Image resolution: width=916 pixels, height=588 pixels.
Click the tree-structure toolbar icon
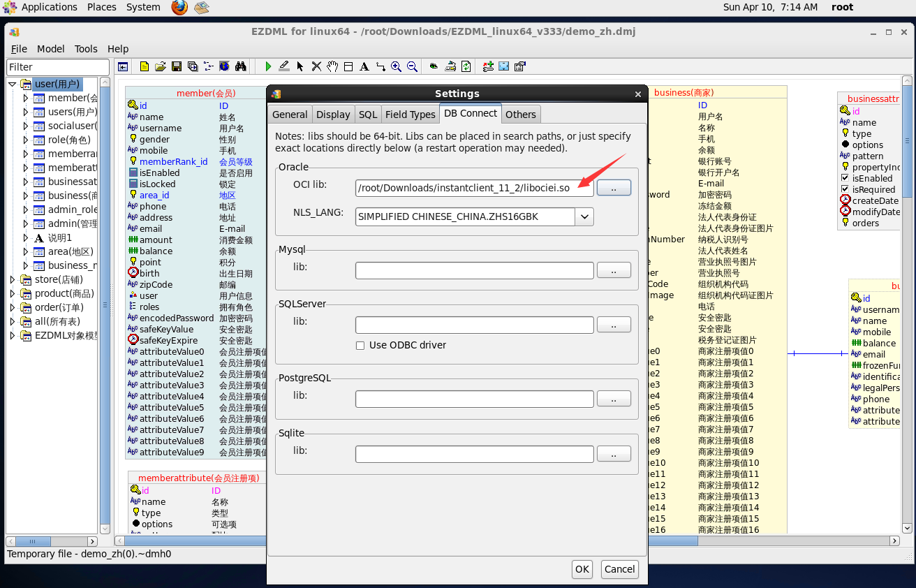(x=209, y=66)
